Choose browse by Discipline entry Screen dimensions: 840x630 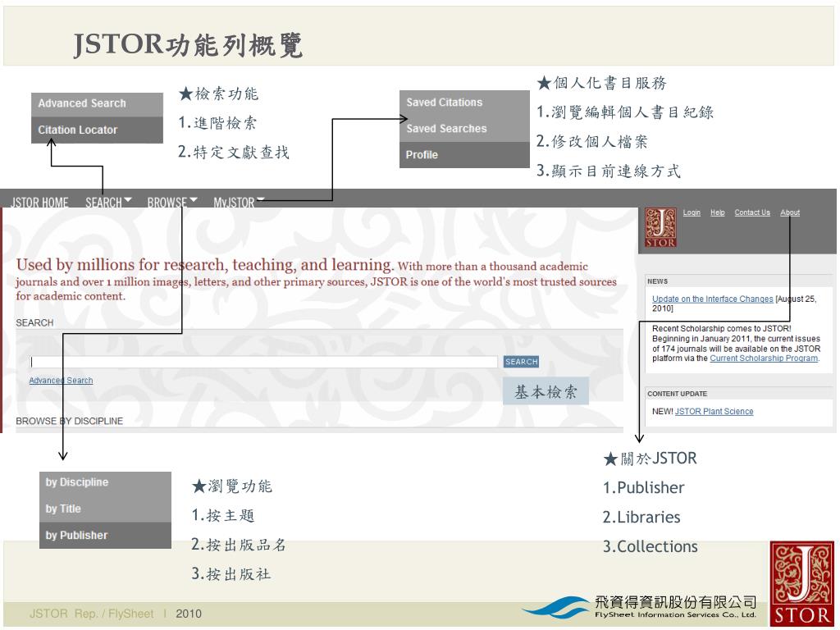[105, 482]
